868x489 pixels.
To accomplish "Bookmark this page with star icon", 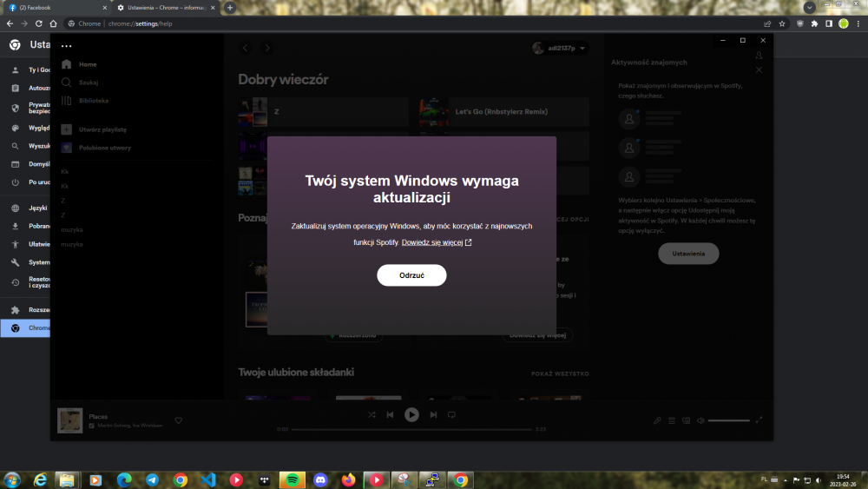I will coord(782,23).
